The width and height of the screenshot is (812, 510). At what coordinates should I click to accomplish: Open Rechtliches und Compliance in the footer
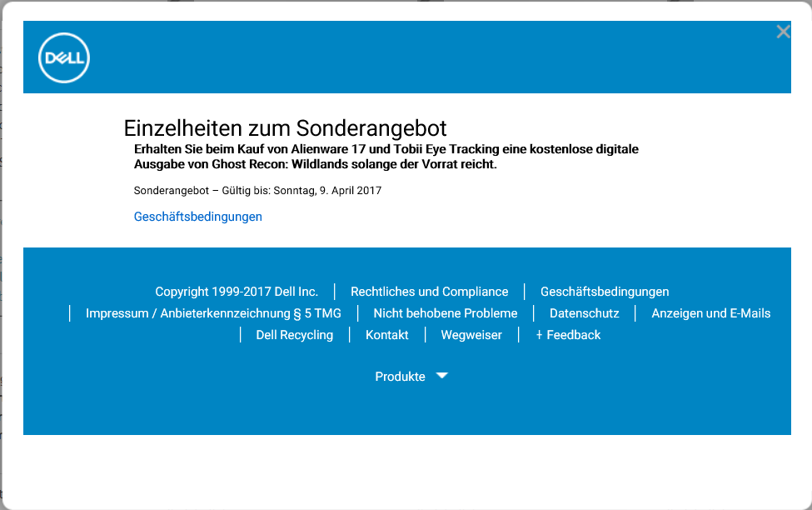point(429,292)
